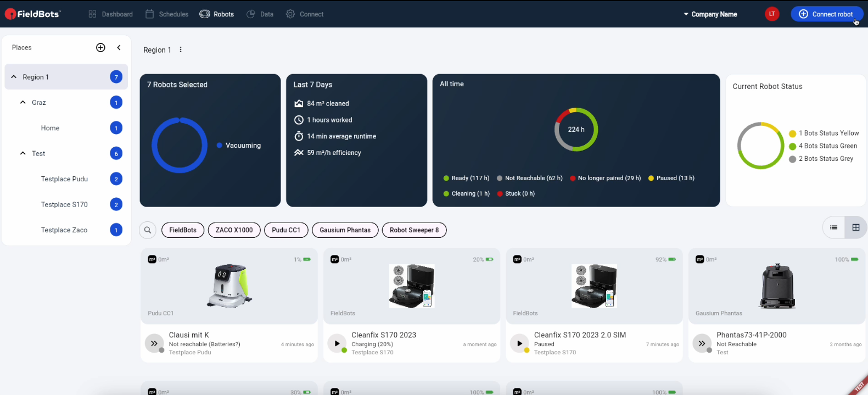Click 1% battery icon on Pudu card
Image resolution: width=868 pixels, height=395 pixels.
point(307,259)
